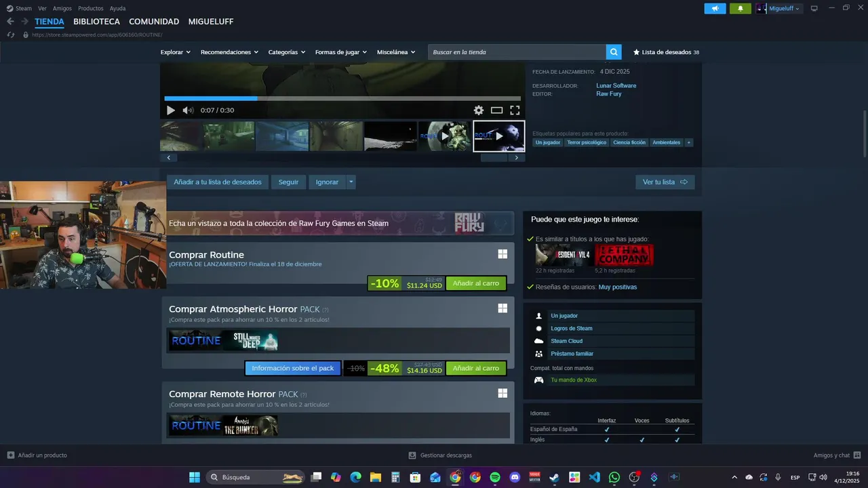Expand the arrow beside Ignorar
The width and height of the screenshot is (868, 488).
[x=351, y=182]
